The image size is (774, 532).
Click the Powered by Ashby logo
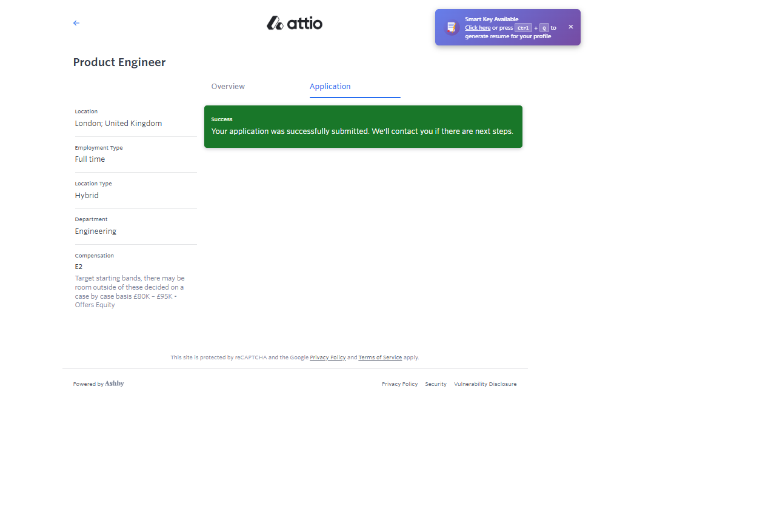click(x=114, y=384)
